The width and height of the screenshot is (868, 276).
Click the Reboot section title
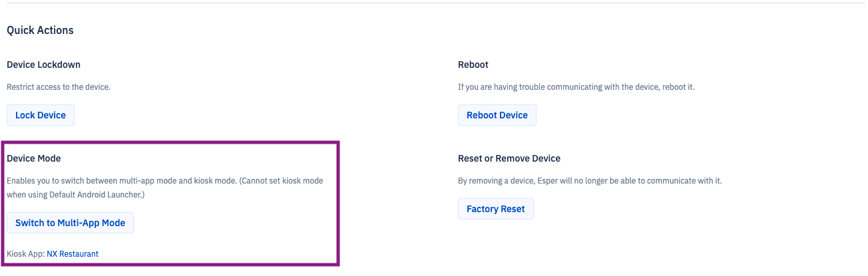click(473, 65)
